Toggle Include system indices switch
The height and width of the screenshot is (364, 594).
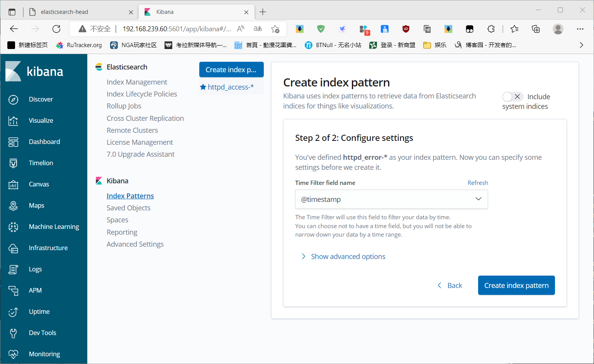(x=513, y=97)
